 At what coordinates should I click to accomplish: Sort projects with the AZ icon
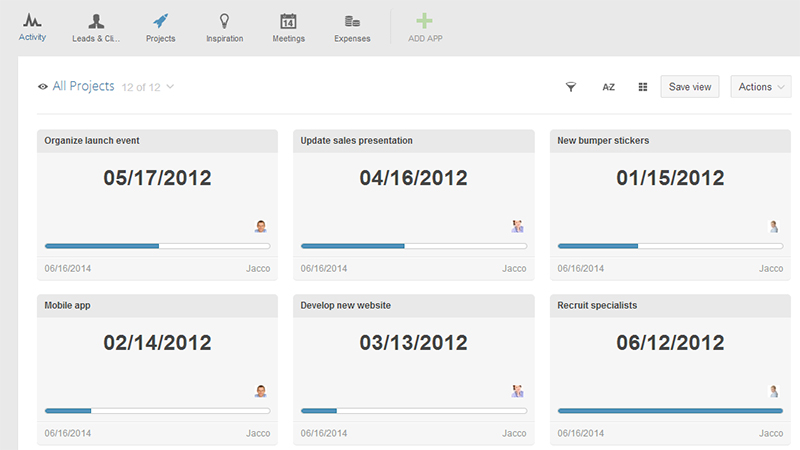coord(608,87)
